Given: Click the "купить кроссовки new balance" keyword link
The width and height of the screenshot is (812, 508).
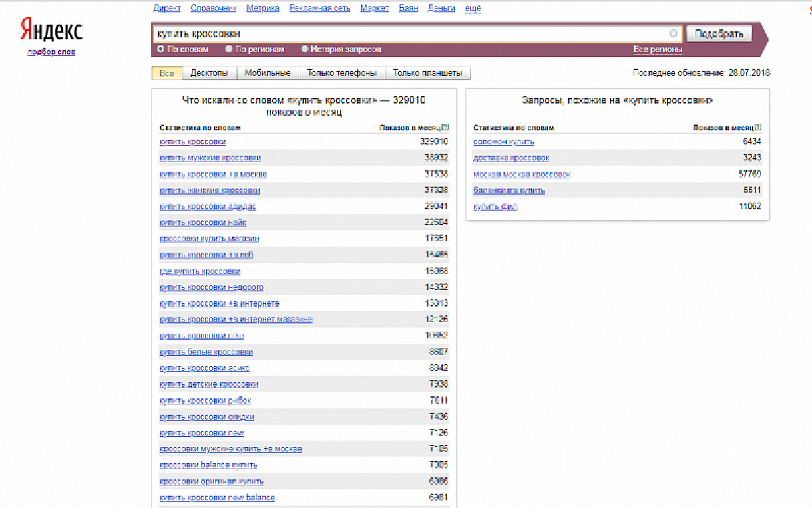Looking at the screenshot, I should click(218, 497).
